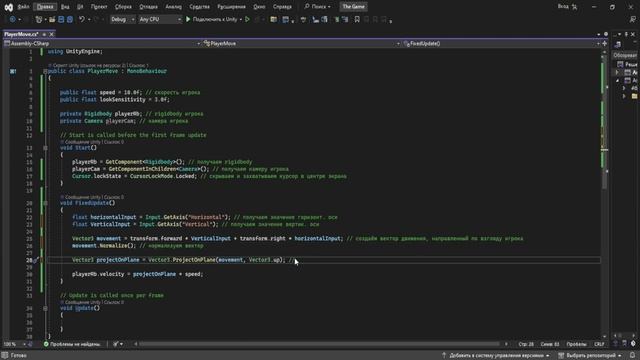The width and height of the screenshot is (640, 360).
Task: Open the Debug configuration dropdown
Action: coord(122,19)
